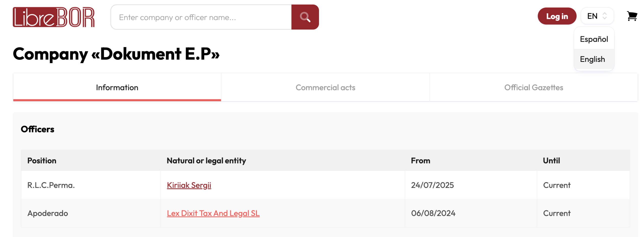
Task: Switch to the Information tab
Action: click(117, 88)
